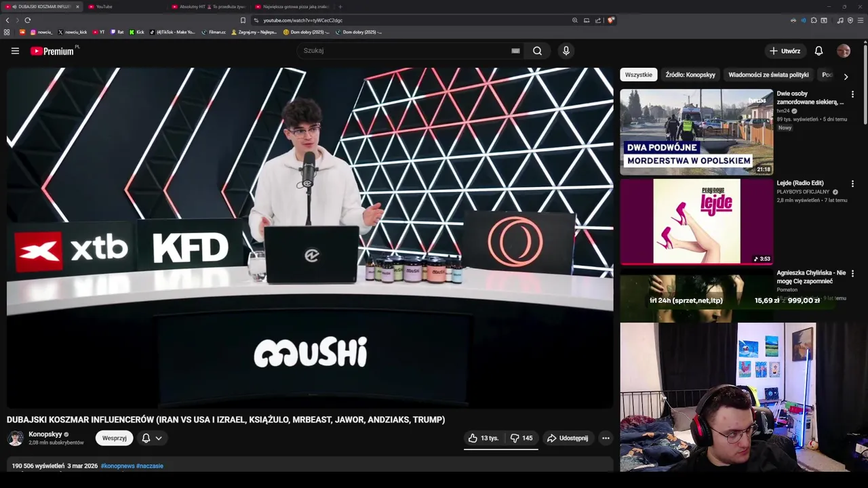Open the more actions three-dot button

click(x=606, y=439)
